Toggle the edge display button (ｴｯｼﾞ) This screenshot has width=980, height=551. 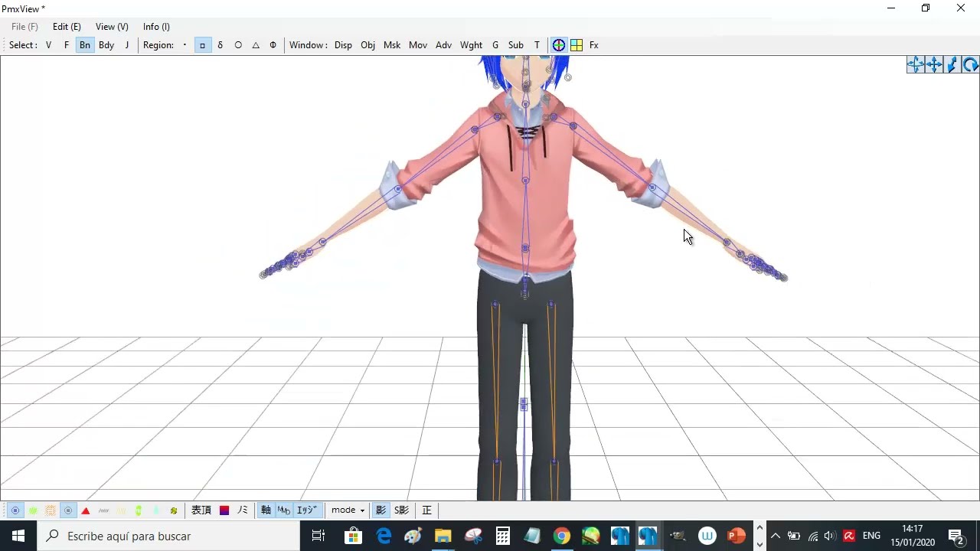click(x=307, y=510)
